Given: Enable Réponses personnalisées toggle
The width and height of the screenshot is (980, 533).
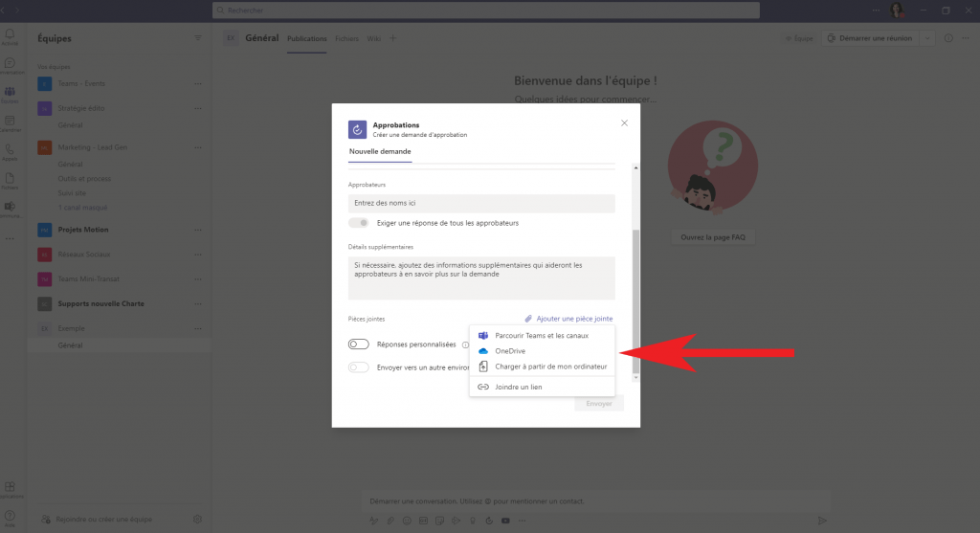Looking at the screenshot, I should click(359, 344).
